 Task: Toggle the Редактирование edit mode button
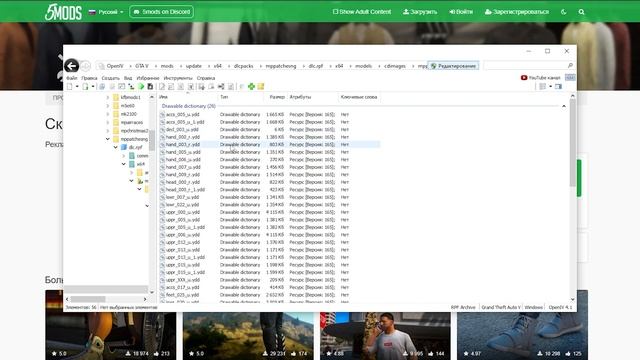pyautogui.click(x=453, y=66)
